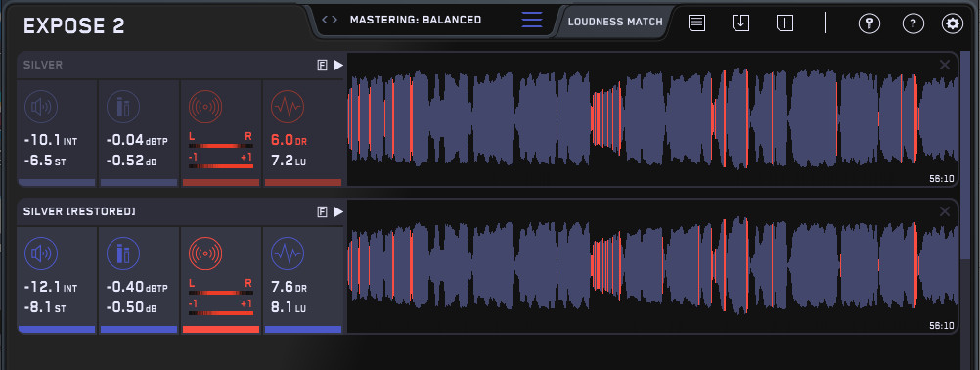Play the Silver track

pyautogui.click(x=338, y=65)
